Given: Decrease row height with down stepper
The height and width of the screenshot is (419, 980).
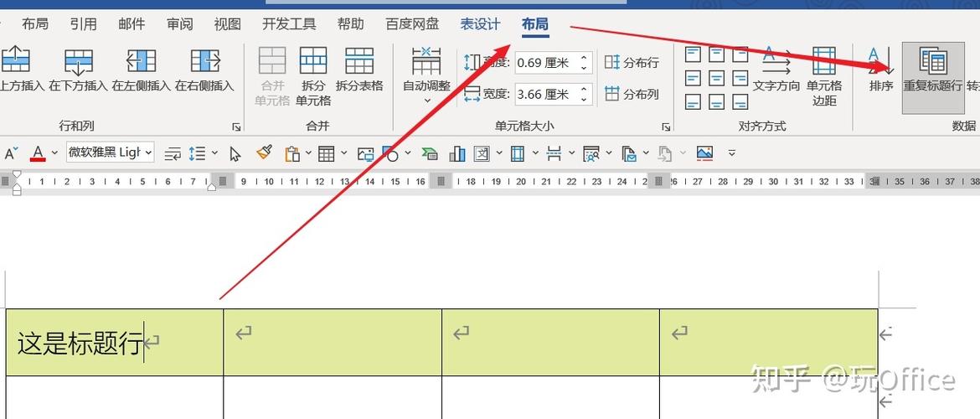Looking at the screenshot, I should 584,68.
